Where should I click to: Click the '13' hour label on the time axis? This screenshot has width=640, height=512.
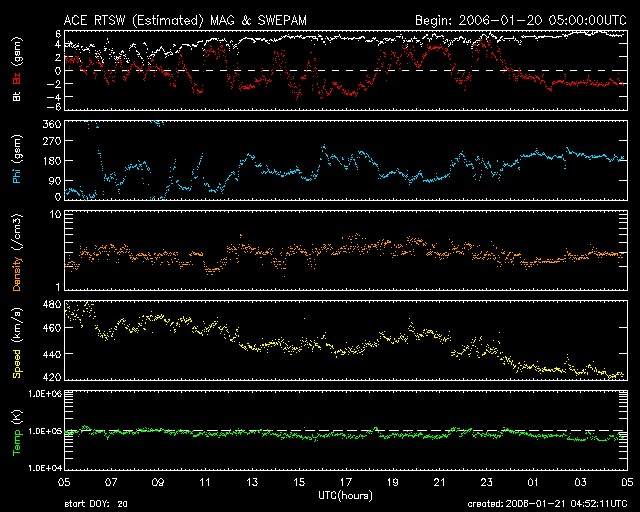point(252,483)
